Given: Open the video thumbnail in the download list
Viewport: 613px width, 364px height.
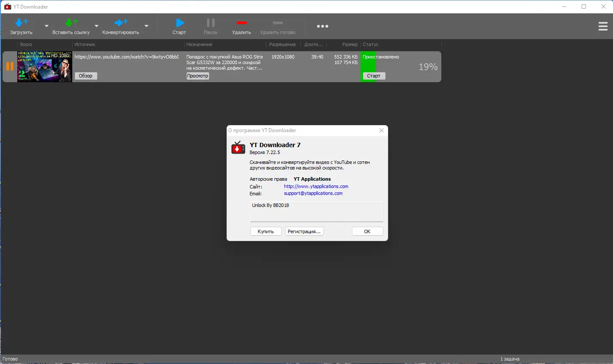Looking at the screenshot, I should tap(44, 67).
